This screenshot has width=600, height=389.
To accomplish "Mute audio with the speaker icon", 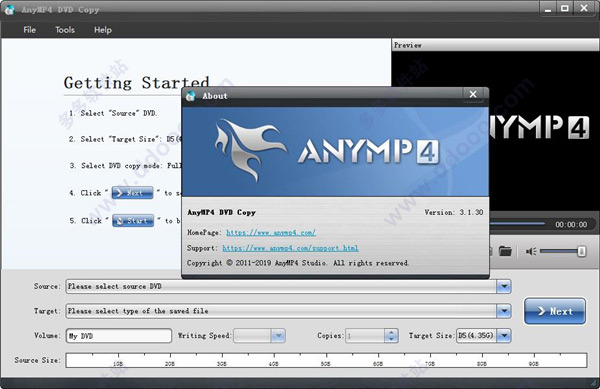I will 531,251.
